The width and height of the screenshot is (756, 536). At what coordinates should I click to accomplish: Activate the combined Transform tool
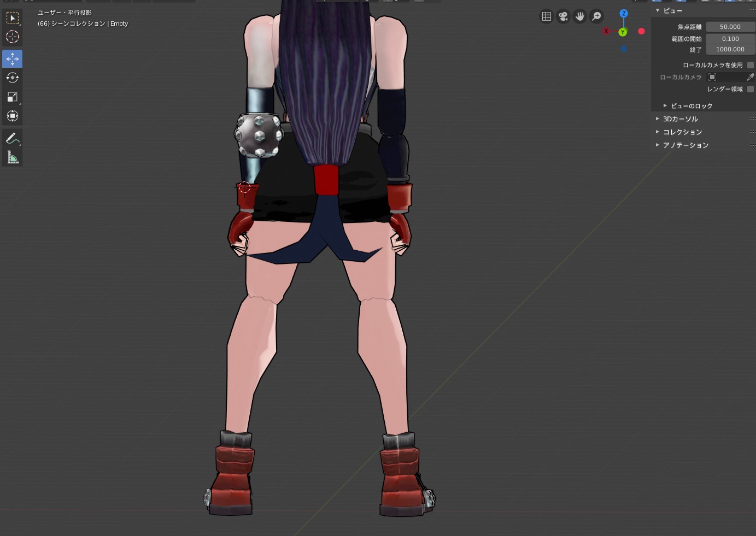point(13,116)
